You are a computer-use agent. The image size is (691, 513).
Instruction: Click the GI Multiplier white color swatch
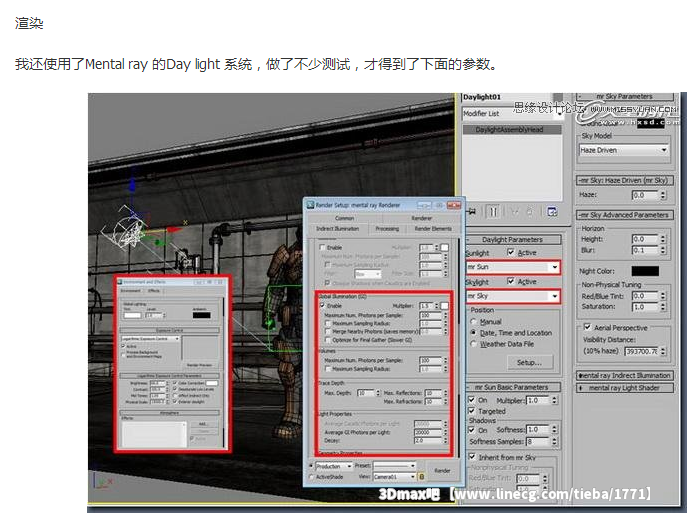(x=445, y=305)
